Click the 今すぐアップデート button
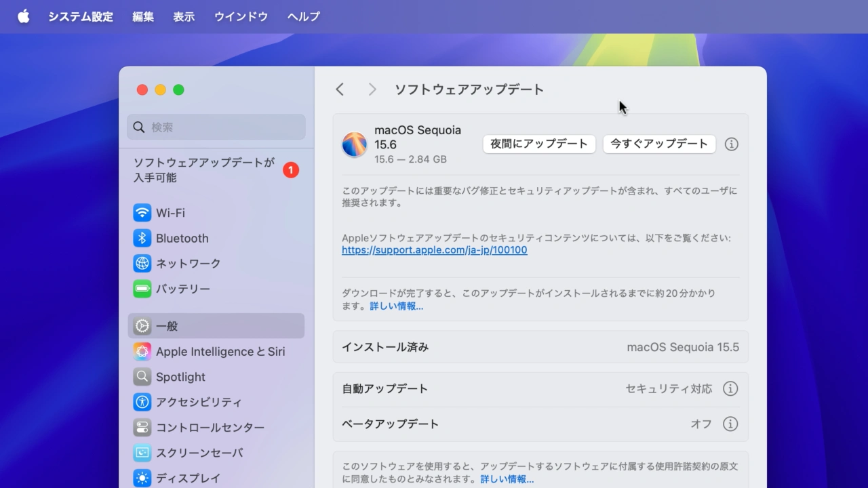The image size is (868, 488). pyautogui.click(x=658, y=144)
